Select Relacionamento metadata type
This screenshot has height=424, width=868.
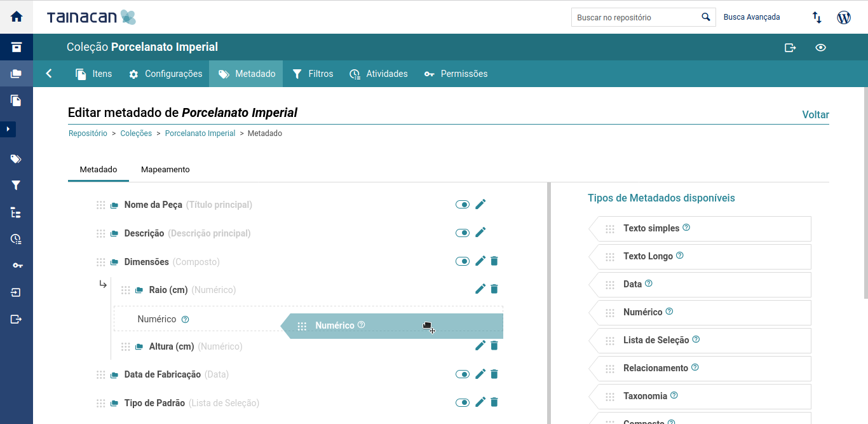tap(700, 369)
